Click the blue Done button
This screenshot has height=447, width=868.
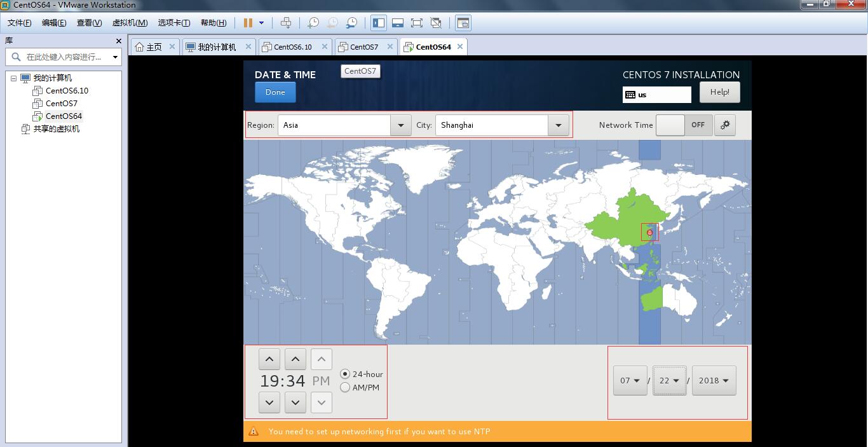click(275, 92)
